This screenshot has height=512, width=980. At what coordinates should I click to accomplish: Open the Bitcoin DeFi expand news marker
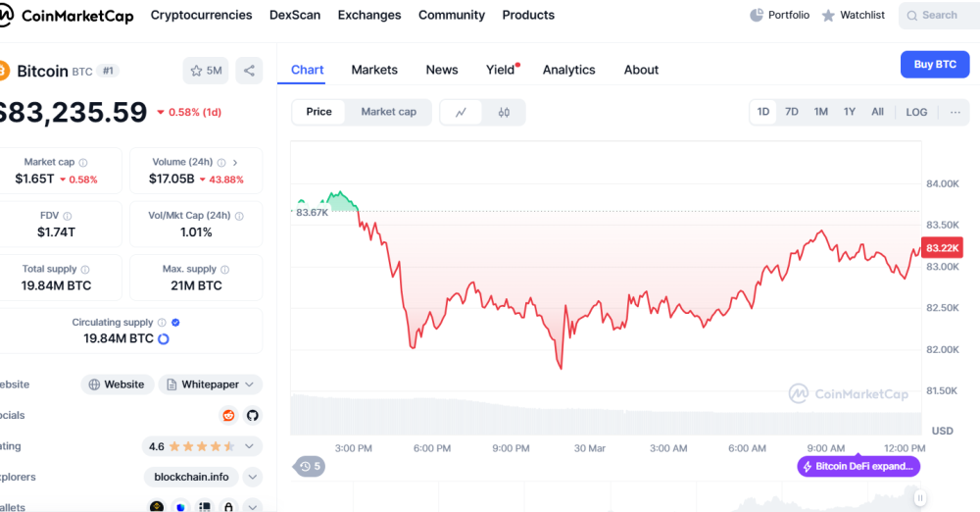coord(858,466)
